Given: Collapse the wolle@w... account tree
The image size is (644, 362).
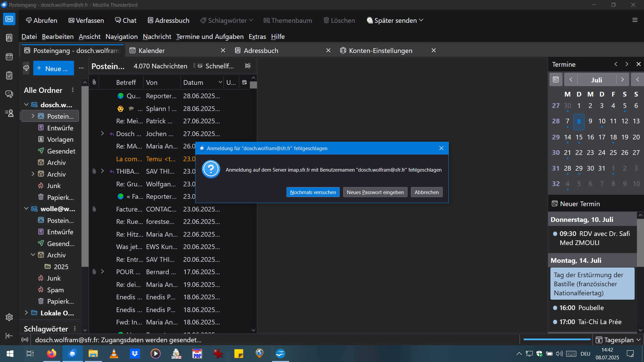Looking at the screenshot, I should [26, 208].
